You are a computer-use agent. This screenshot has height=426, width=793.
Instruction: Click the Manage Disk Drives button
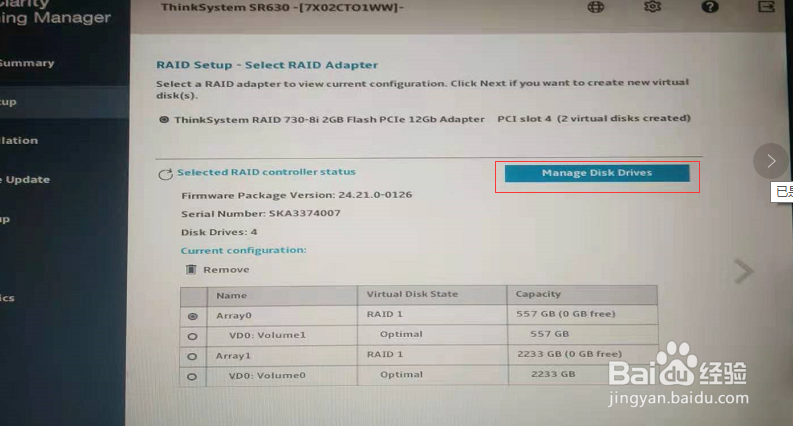click(x=597, y=173)
